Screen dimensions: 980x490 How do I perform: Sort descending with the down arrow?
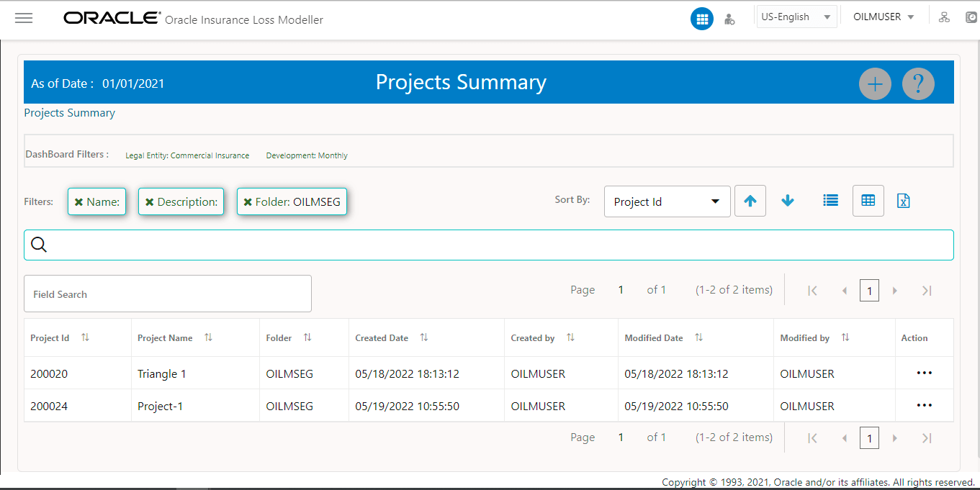(x=788, y=201)
